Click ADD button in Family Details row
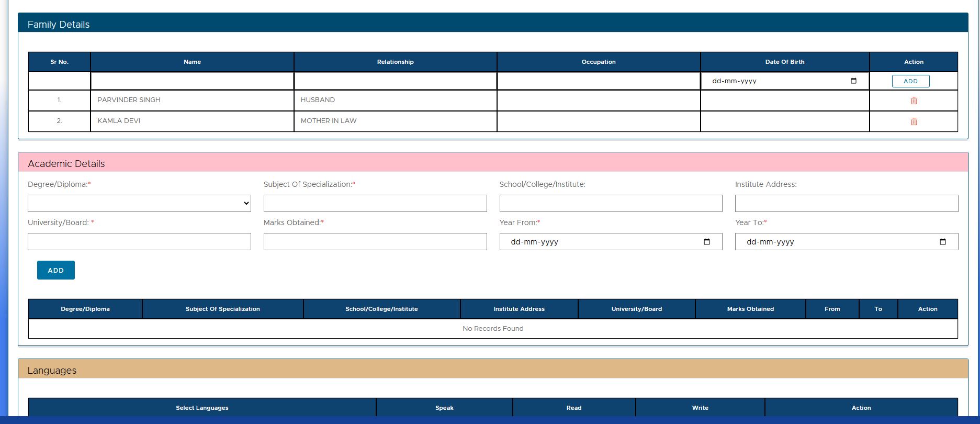980x424 pixels. (910, 81)
